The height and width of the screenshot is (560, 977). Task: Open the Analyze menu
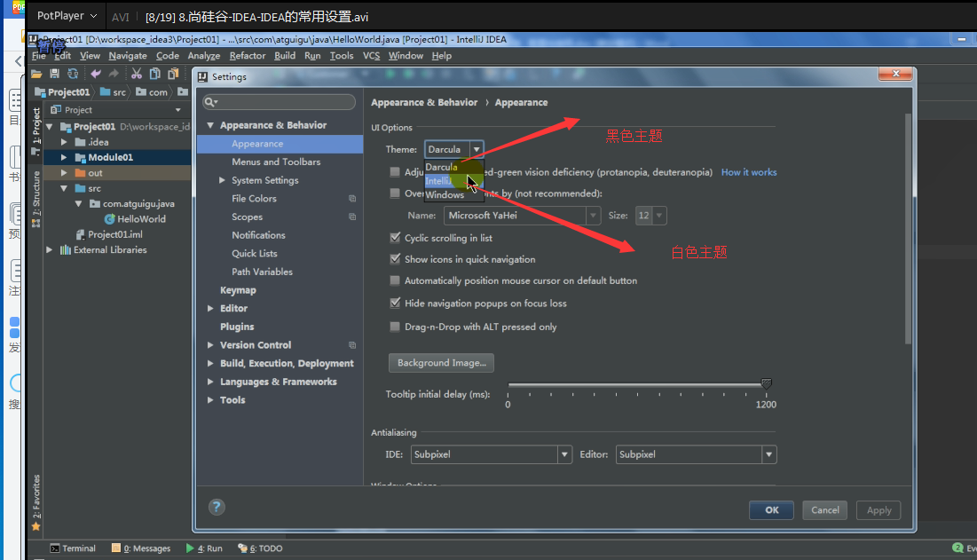204,55
